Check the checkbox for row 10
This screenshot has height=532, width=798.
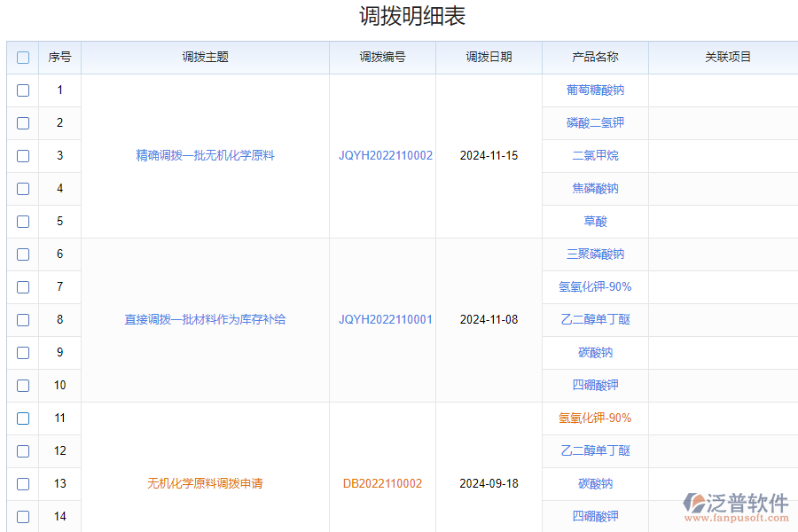point(23,385)
